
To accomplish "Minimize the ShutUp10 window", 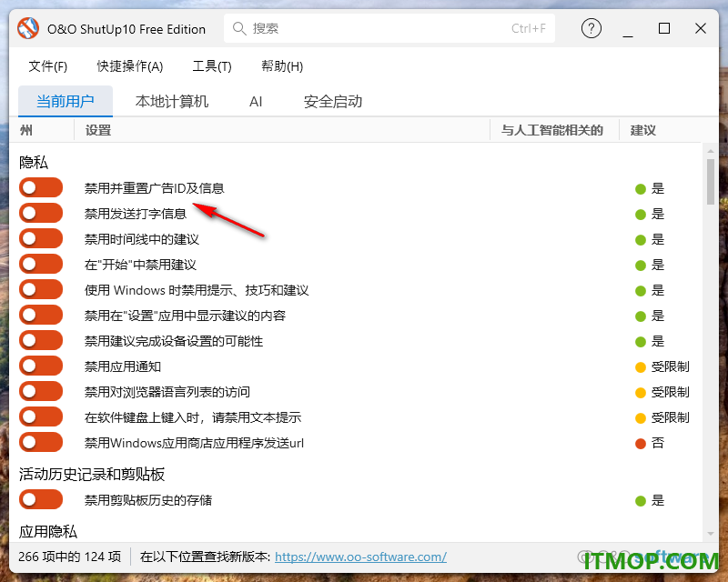I will (628, 35).
